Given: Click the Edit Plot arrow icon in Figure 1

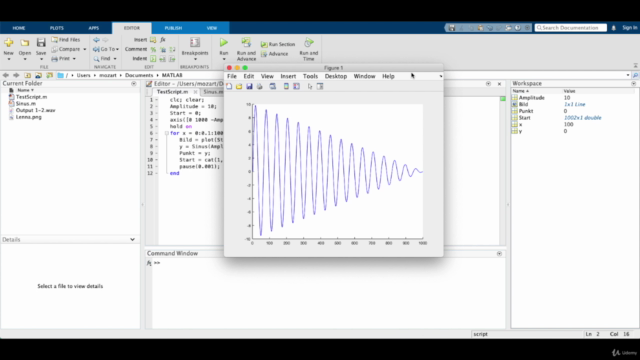Looking at the screenshot, I should [x=310, y=87].
